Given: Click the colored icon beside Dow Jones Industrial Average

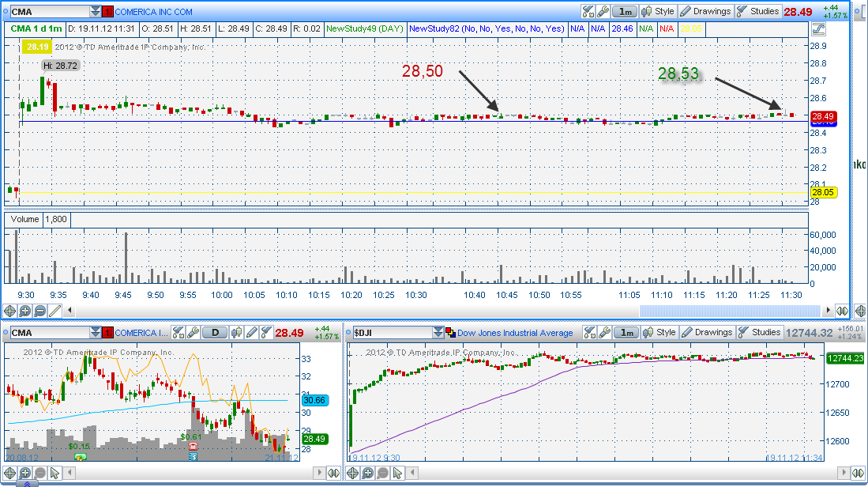Looking at the screenshot, I should 451,332.
